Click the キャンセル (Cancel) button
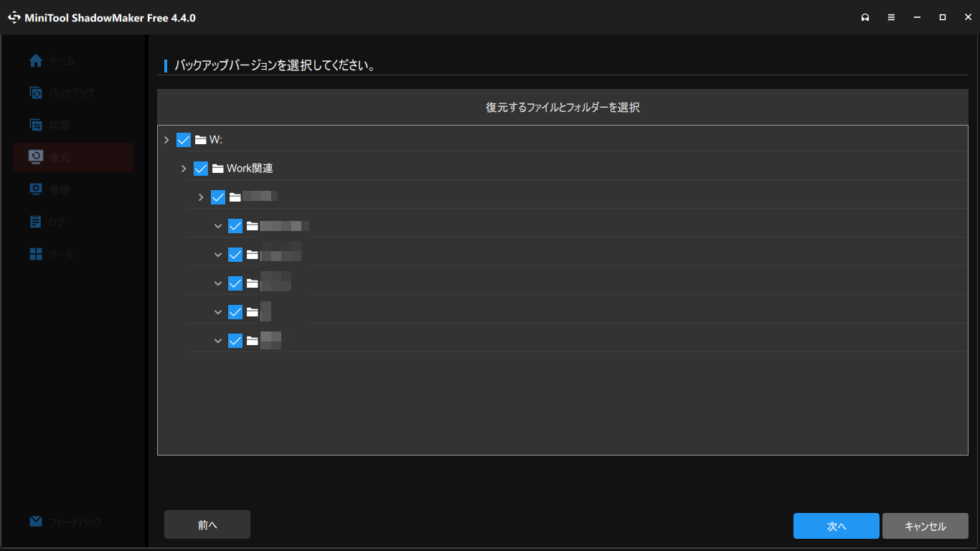This screenshot has height=551, width=980. point(925,526)
